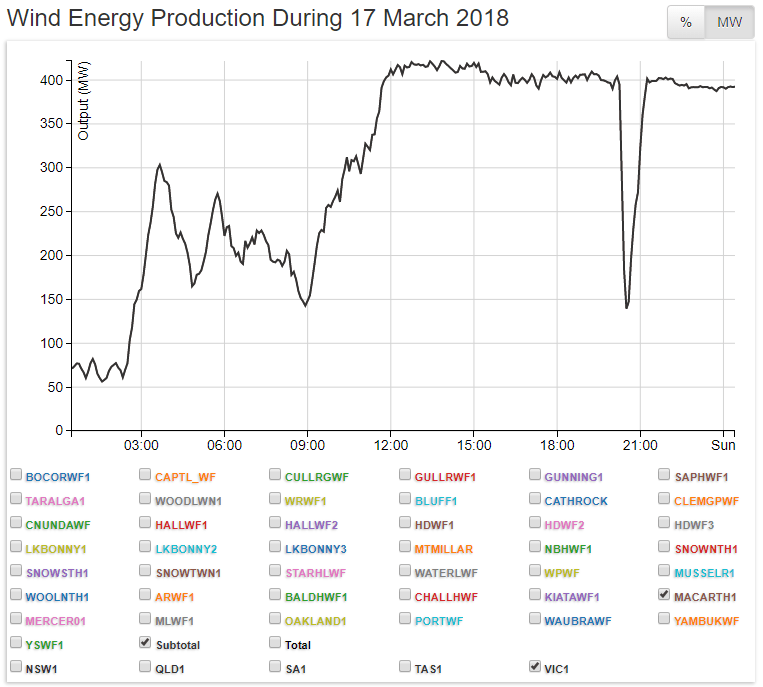The height and width of the screenshot is (687, 763).
Task: Enable the NSW1 region checkbox
Action: pyautogui.click(x=16, y=666)
